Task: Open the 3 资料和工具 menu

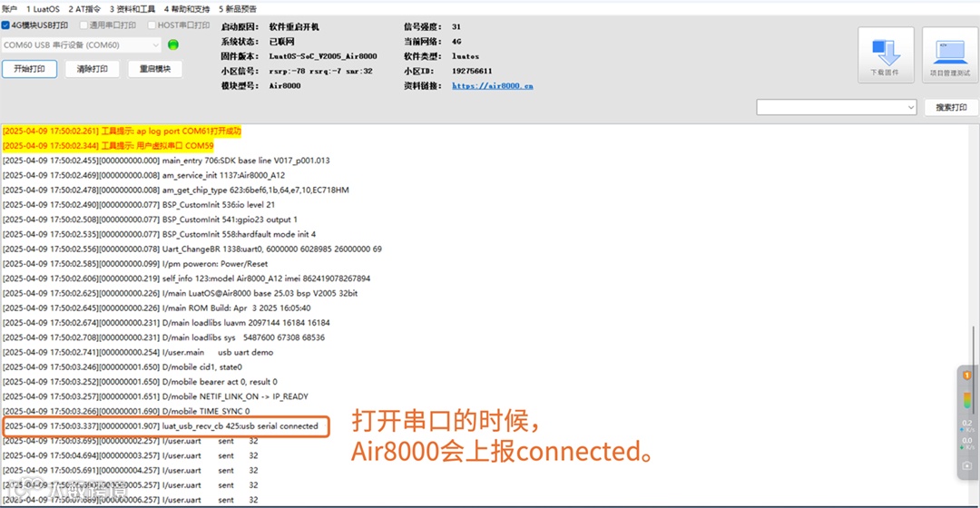Action: [132, 9]
